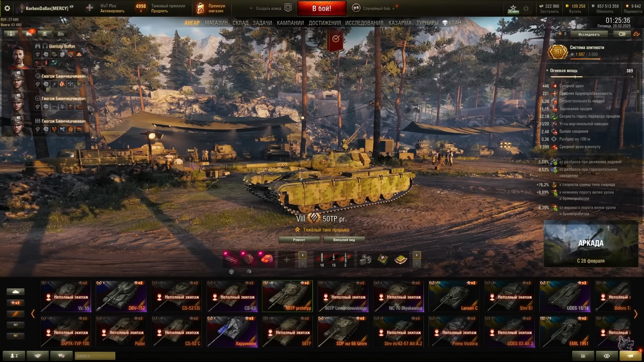Go to the ИССЛЕДОВАНИЯ tab
The height and width of the screenshot is (362, 644).
pyautogui.click(x=364, y=23)
